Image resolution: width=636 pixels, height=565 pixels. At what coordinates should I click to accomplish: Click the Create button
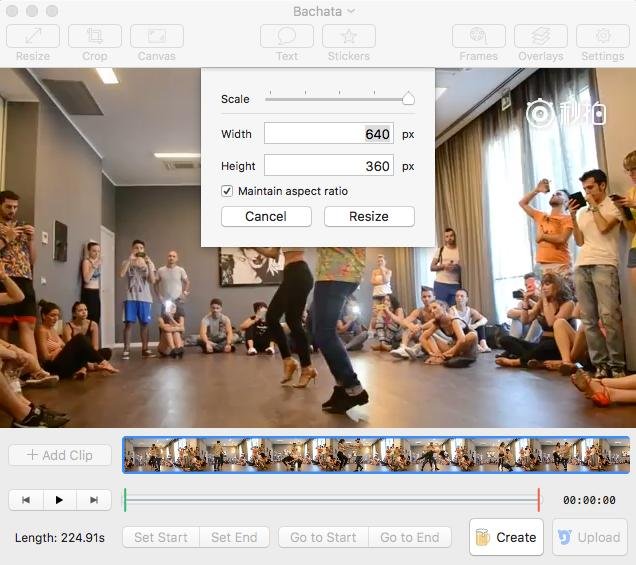pyautogui.click(x=506, y=537)
